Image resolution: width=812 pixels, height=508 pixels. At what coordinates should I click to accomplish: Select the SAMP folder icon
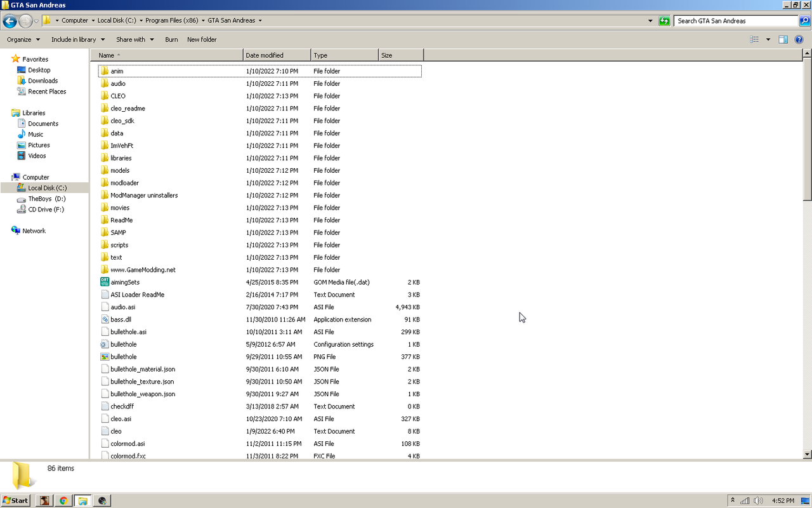click(105, 232)
